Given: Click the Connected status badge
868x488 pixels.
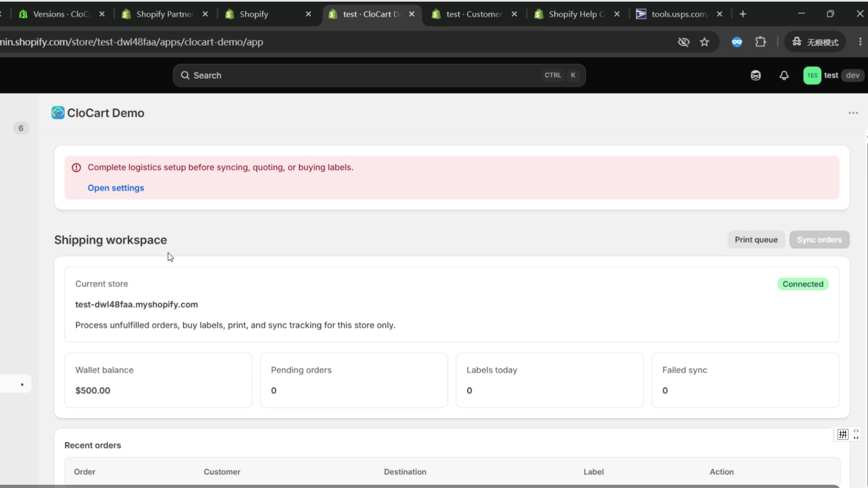Looking at the screenshot, I should 803,284.
